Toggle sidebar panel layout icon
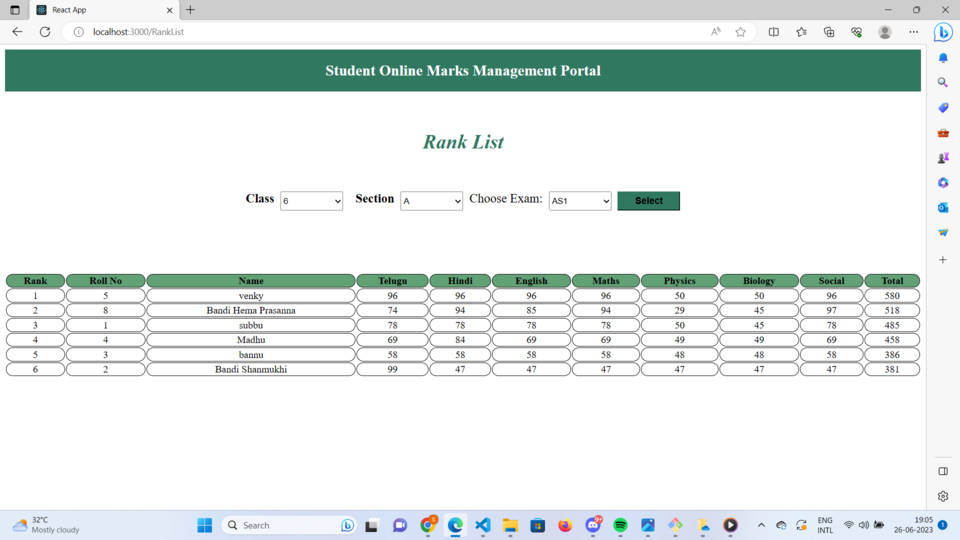This screenshot has width=960, height=540. coord(943,471)
